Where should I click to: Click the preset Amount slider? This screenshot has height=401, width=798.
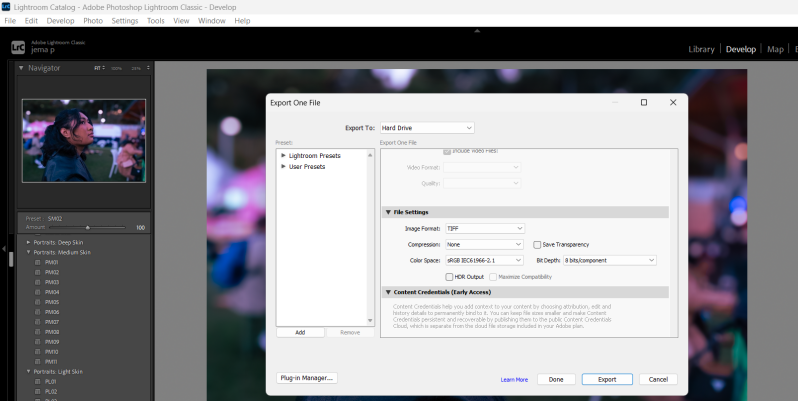88,227
